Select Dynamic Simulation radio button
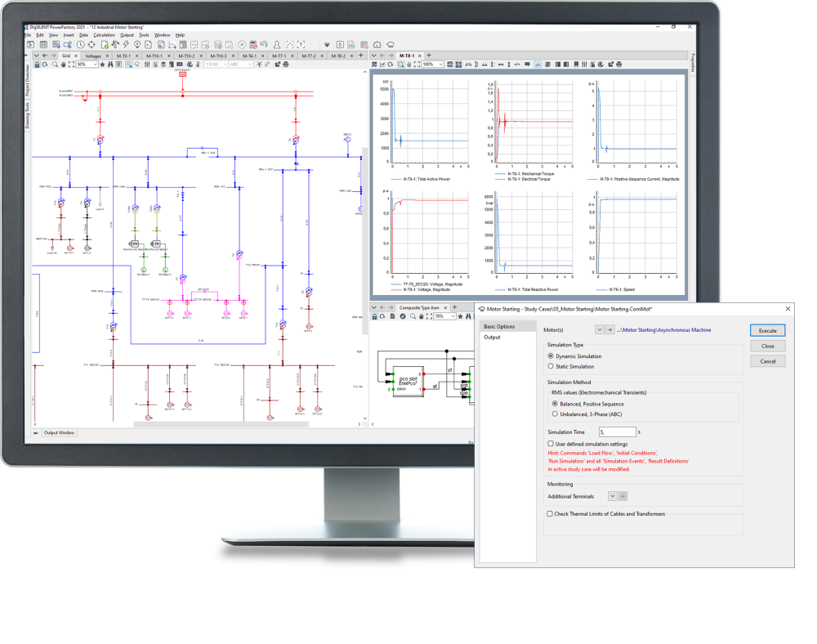 tap(551, 356)
